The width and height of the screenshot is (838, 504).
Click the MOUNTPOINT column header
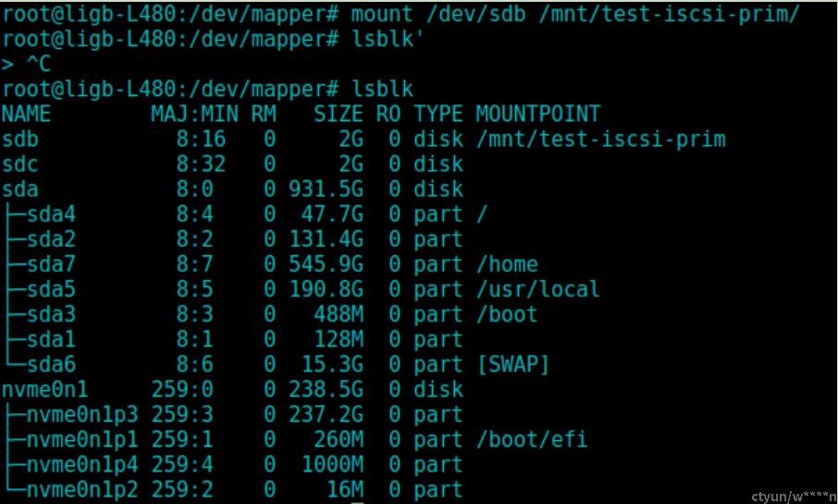(x=537, y=115)
